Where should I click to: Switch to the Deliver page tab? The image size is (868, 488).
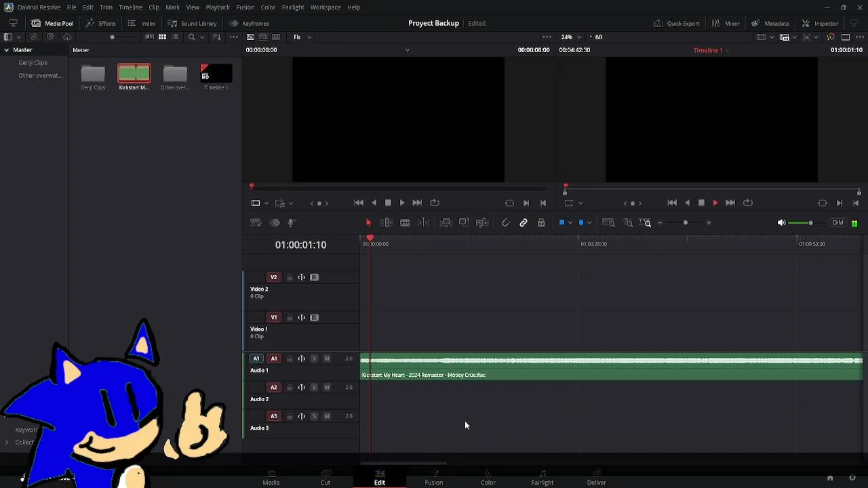point(597,478)
